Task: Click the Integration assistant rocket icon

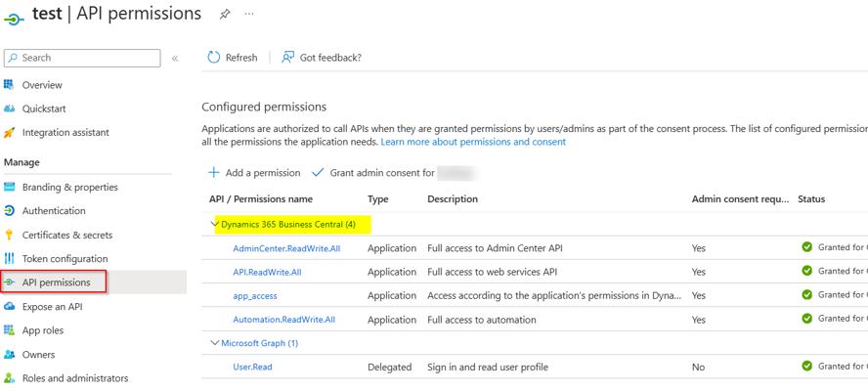Action: click(10, 133)
